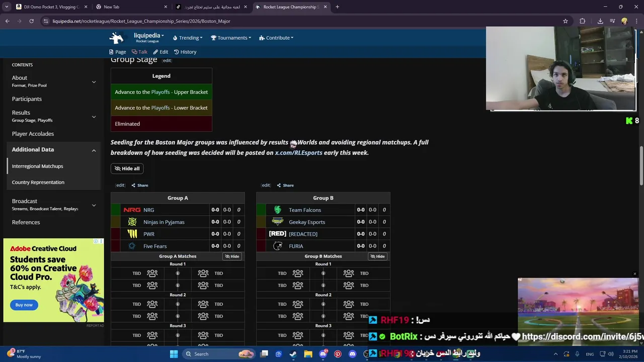Open Pinterest from the taskbar
Image resolution: width=644 pixels, height=362 pixels.
click(x=338, y=354)
